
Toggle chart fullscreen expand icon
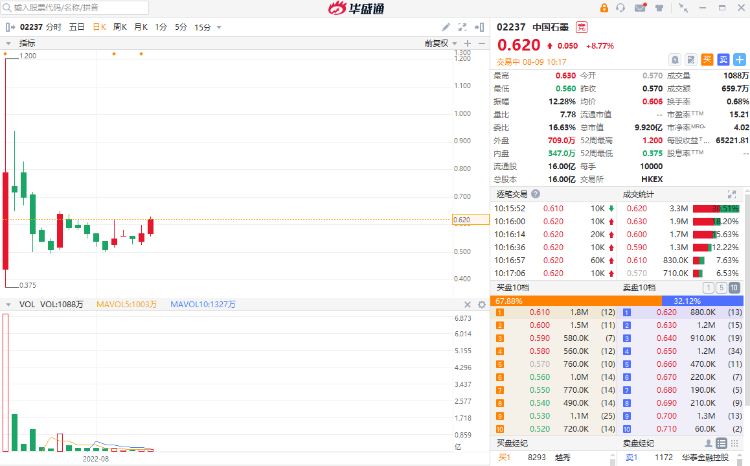click(462, 27)
